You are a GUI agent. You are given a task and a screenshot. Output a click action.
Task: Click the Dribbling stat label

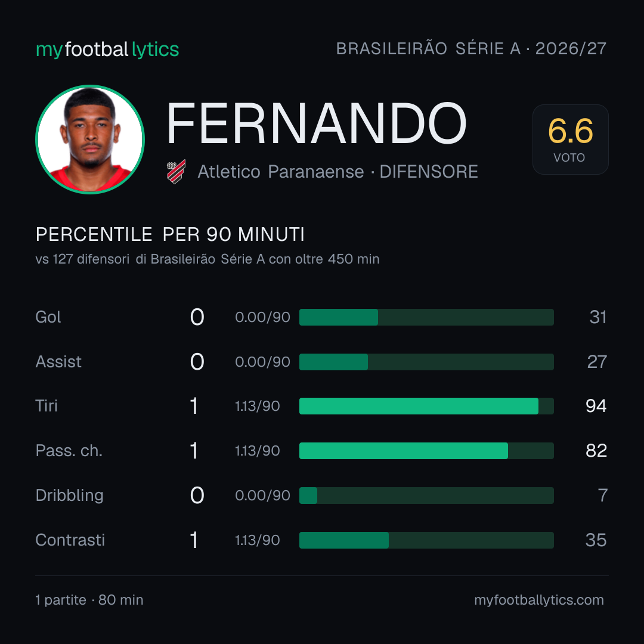(69, 496)
